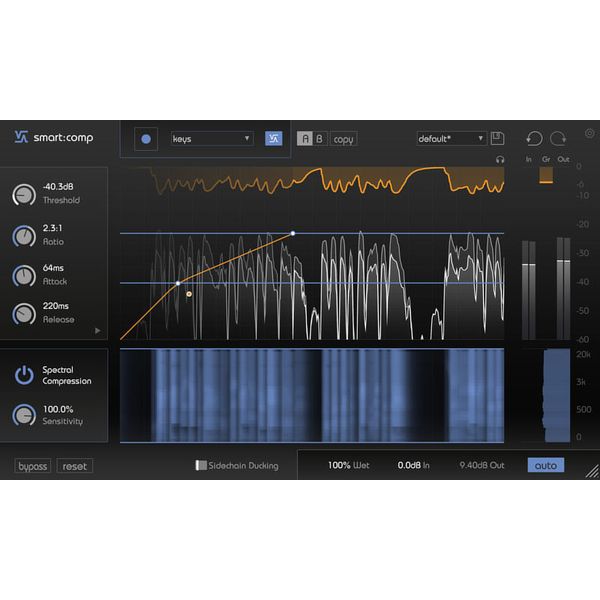
Task: Click the orange knee marker dot
Action: click(189, 294)
